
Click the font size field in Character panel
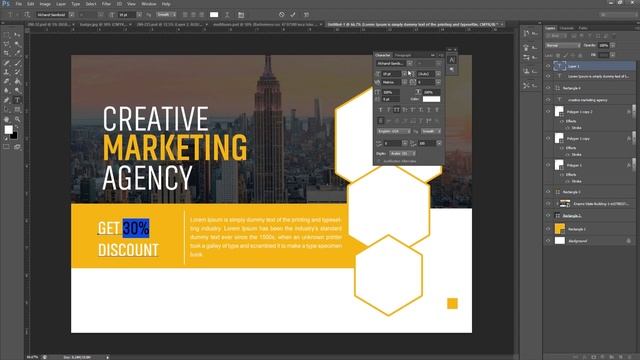pos(391,74)
